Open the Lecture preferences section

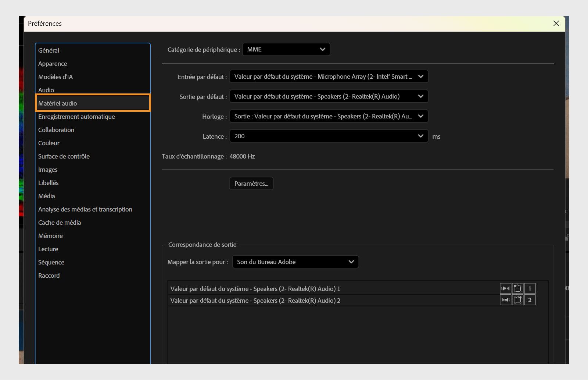point(48,249)
